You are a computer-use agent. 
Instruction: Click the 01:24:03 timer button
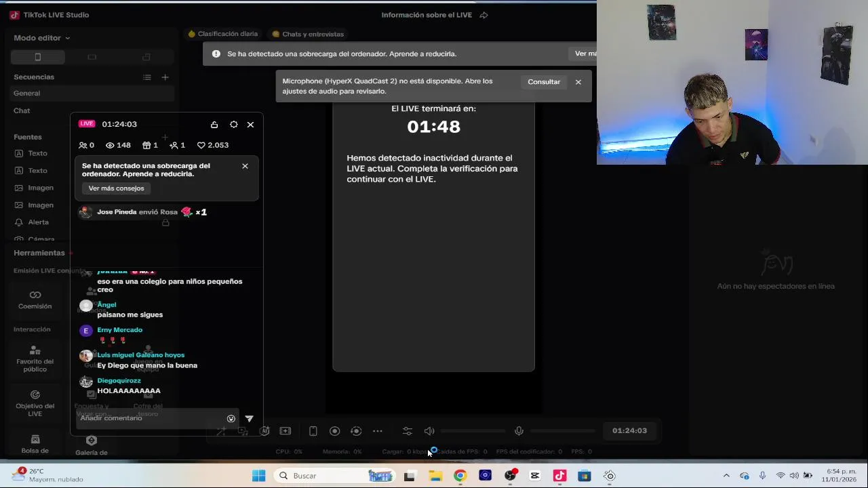(x=629, y=430)
